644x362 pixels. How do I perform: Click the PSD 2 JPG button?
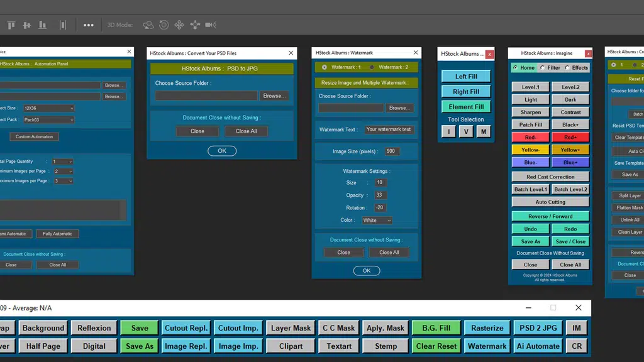pyautogui.click(x=538, y=328)
